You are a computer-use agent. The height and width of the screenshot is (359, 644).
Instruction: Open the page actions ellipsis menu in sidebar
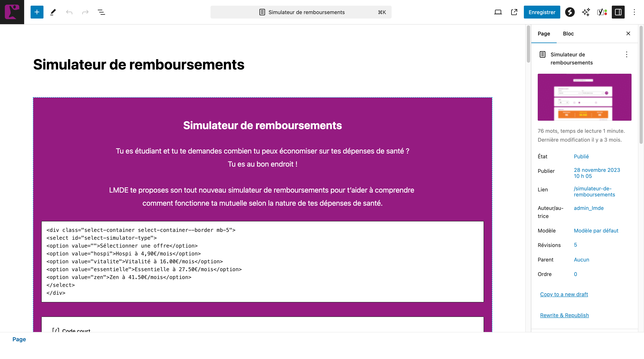pos(627,55)
